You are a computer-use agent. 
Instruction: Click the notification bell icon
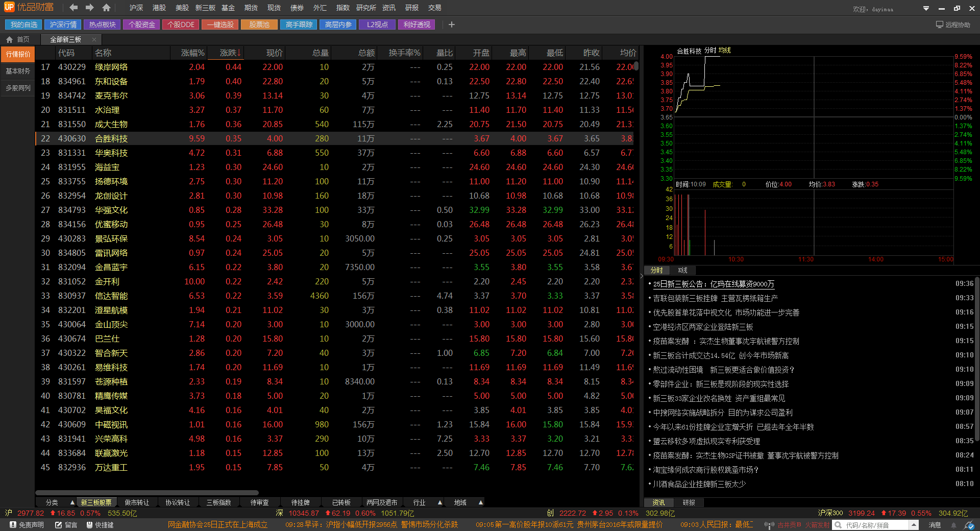click(x=953, y=525)
